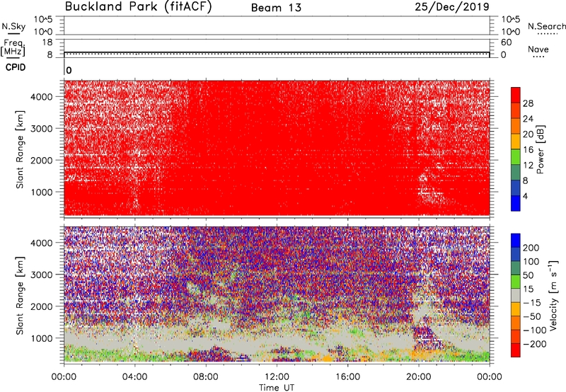This screenshot has height=392, width=566.
Task: Click the CPID value '0'
Action: pos(69,70)
